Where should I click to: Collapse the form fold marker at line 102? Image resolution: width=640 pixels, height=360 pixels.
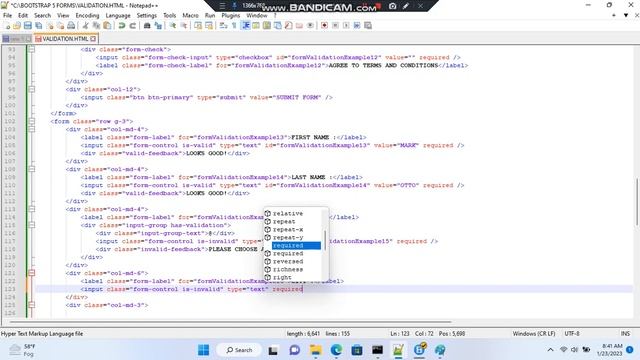tap(31, 121)
